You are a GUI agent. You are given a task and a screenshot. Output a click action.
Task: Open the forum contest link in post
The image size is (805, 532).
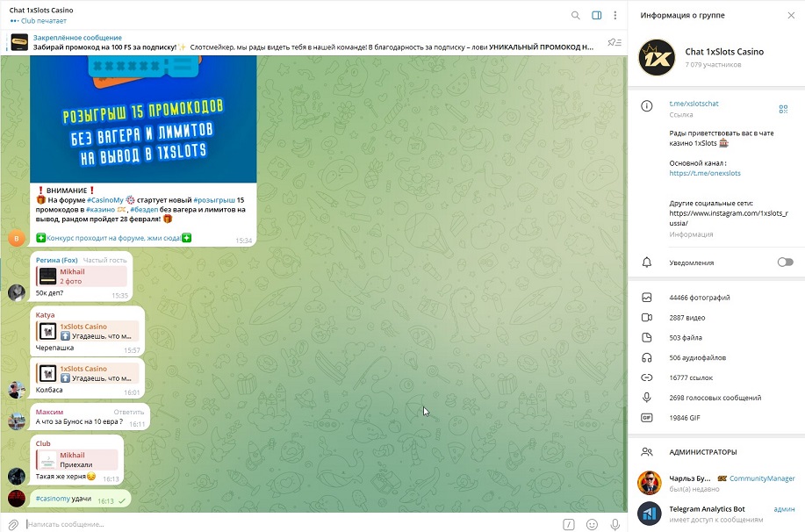pos(113,238)
